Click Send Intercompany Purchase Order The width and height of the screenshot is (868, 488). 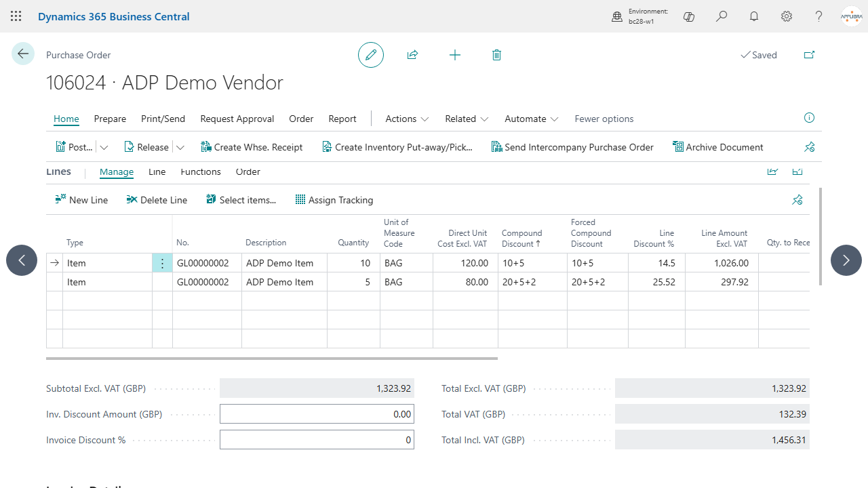click(x=572, y=147)
